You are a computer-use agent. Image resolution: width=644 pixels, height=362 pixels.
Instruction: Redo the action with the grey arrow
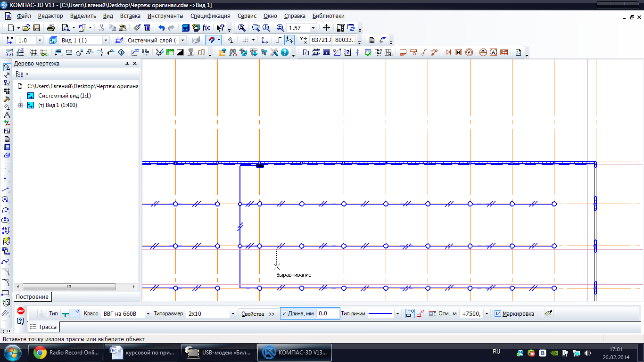point(171,28)
